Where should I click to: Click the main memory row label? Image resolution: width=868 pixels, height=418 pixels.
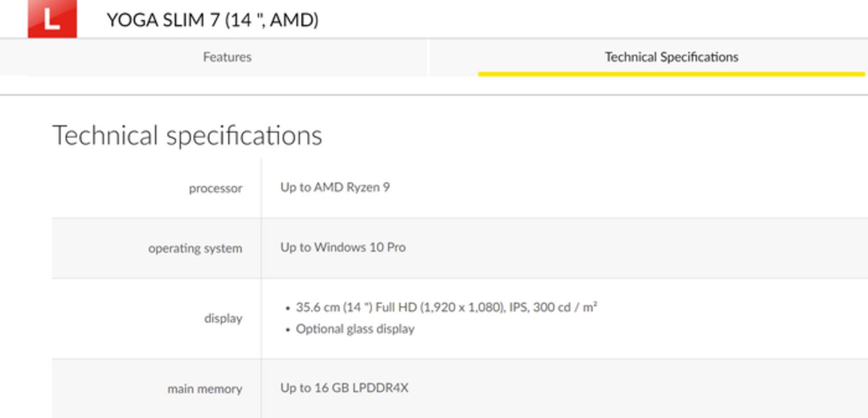pyautogui.click(x=204, y=389)
